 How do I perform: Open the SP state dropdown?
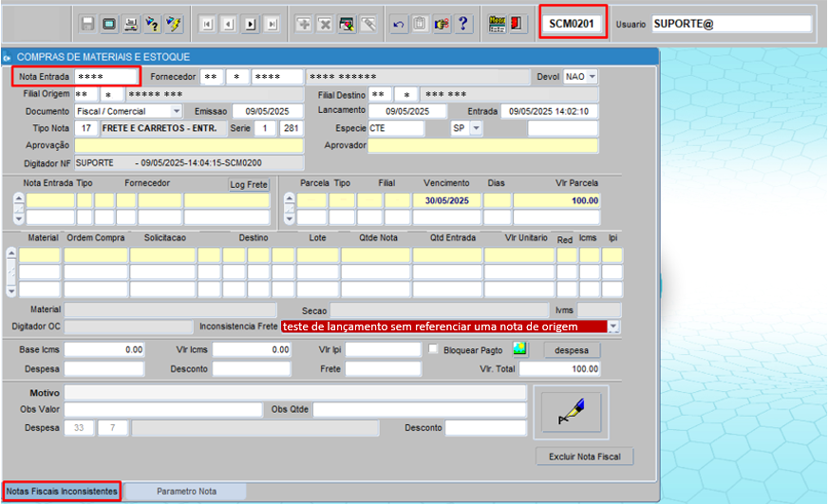476,128
